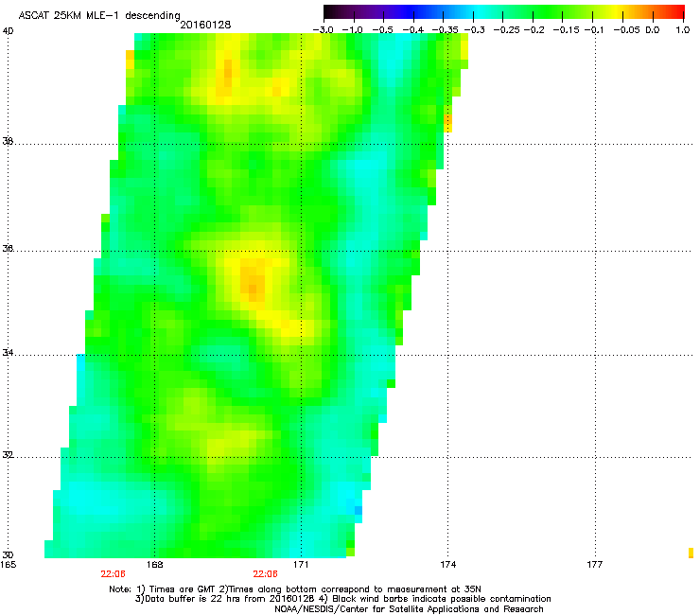
Task: Click the "-0.4" color bar label
Action: [413, 30]
